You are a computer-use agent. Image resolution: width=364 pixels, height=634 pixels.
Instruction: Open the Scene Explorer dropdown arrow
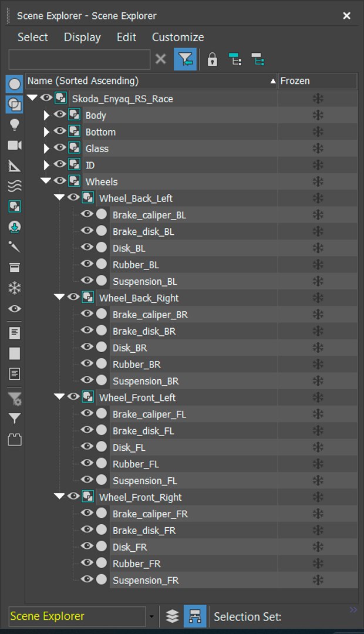pyautogui.click(x=151, y=616)
